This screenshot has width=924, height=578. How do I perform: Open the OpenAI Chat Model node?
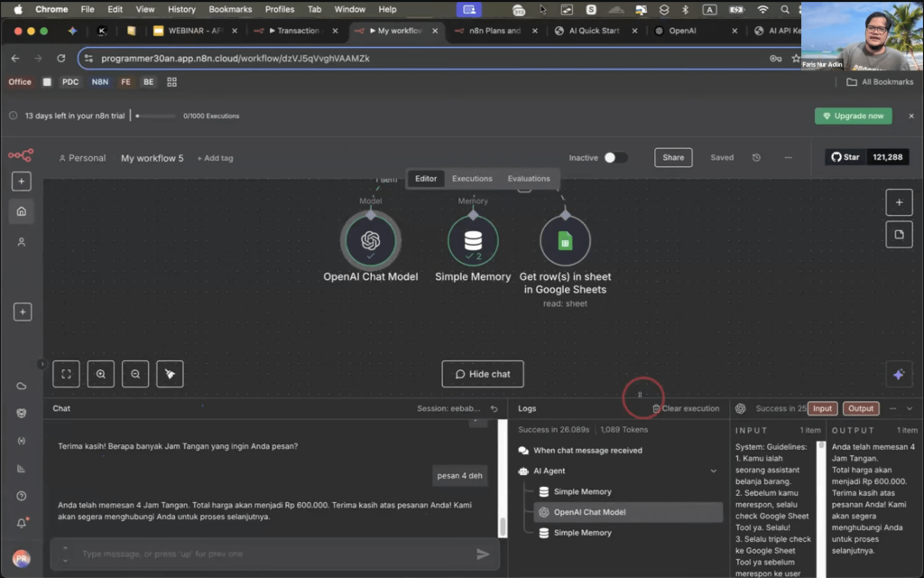pos(370,241)
